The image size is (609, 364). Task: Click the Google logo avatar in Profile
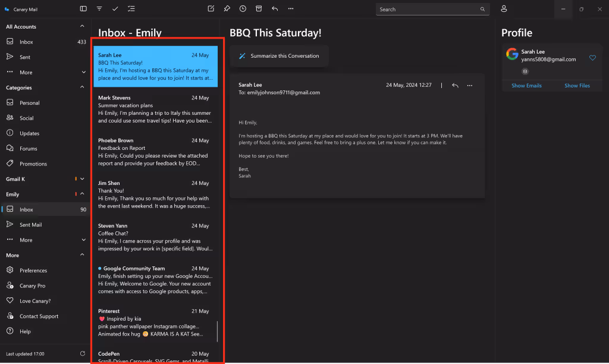(x=512, y=54)
